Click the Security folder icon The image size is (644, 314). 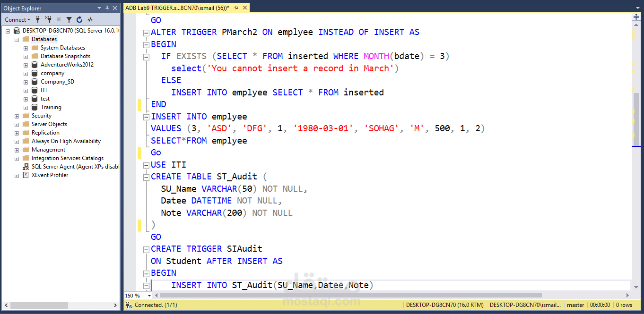[x=26, y=116]
